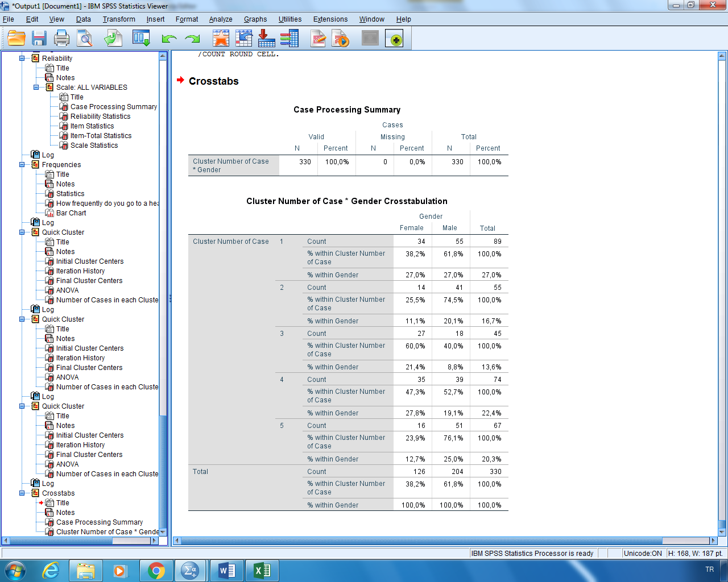Print the output

point(61,38)
